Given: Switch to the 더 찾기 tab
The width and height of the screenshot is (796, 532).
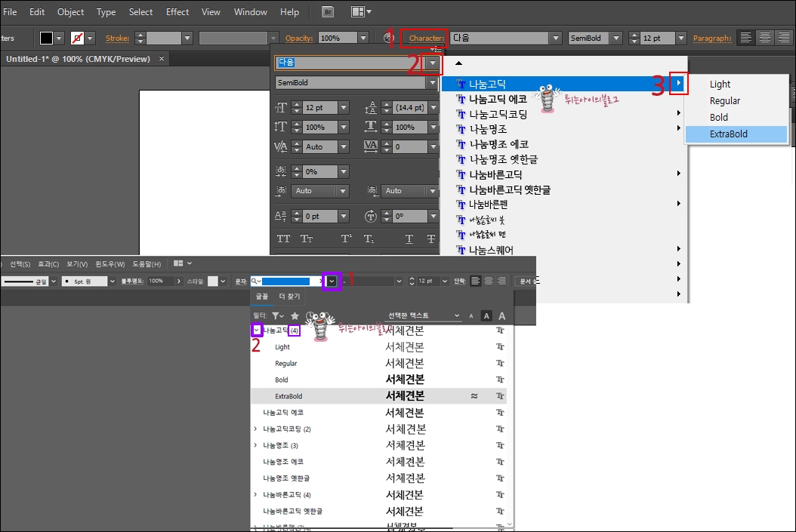Looking at the screenshot, I should point(289,296).
